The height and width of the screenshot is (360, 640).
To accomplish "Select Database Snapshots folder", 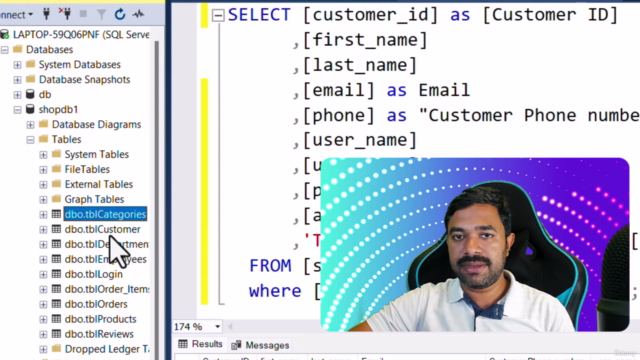I will click(x=84, y=80).
